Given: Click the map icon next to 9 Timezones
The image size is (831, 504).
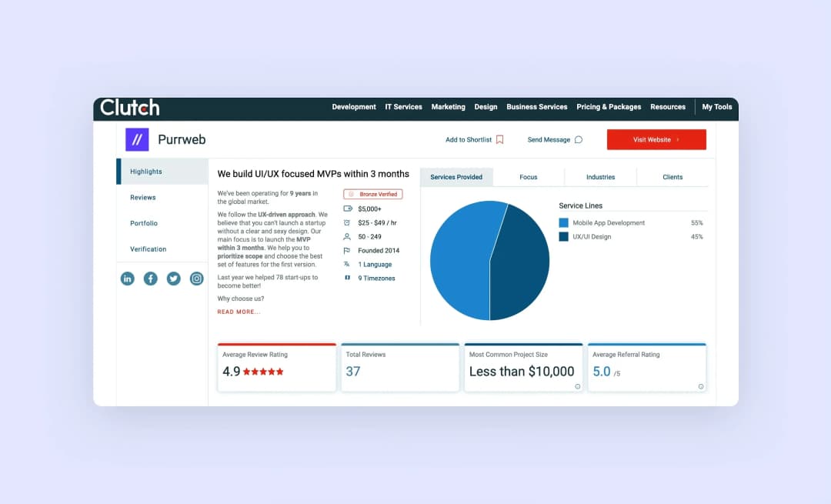Looking at the screenshot, I should pos(347,278).
